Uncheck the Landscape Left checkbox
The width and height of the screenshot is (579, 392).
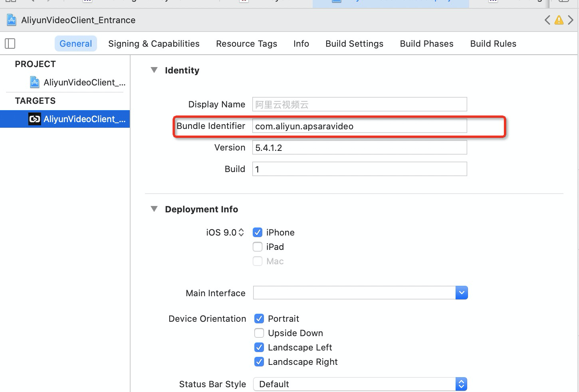tap(259, 347)
